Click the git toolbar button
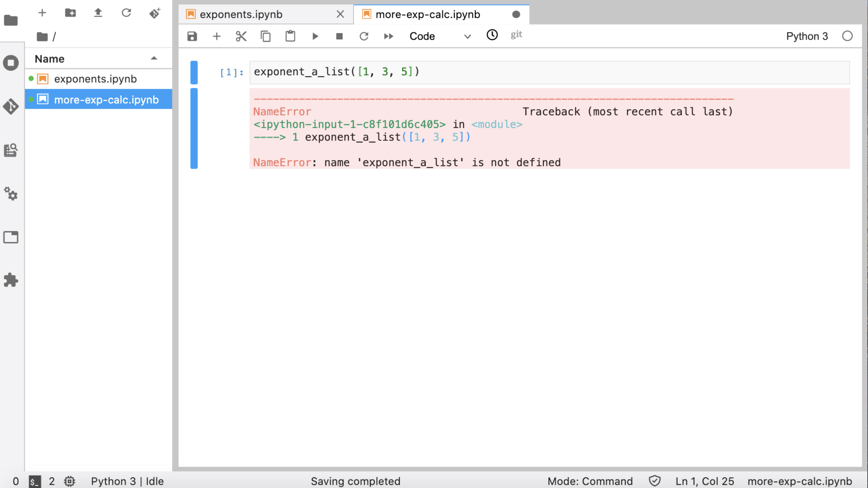Screen dimensions: 868x488 (x=516, y=35)
